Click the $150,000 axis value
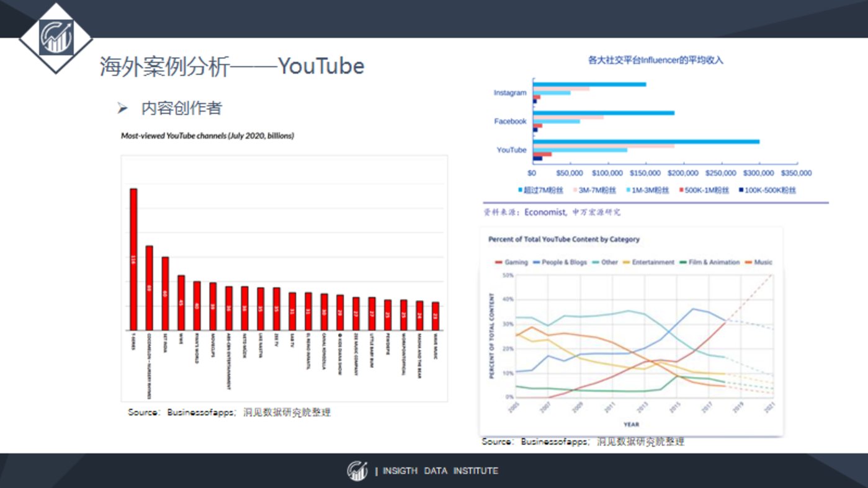The height and width of the screenshot is (488, 868). 645,173
